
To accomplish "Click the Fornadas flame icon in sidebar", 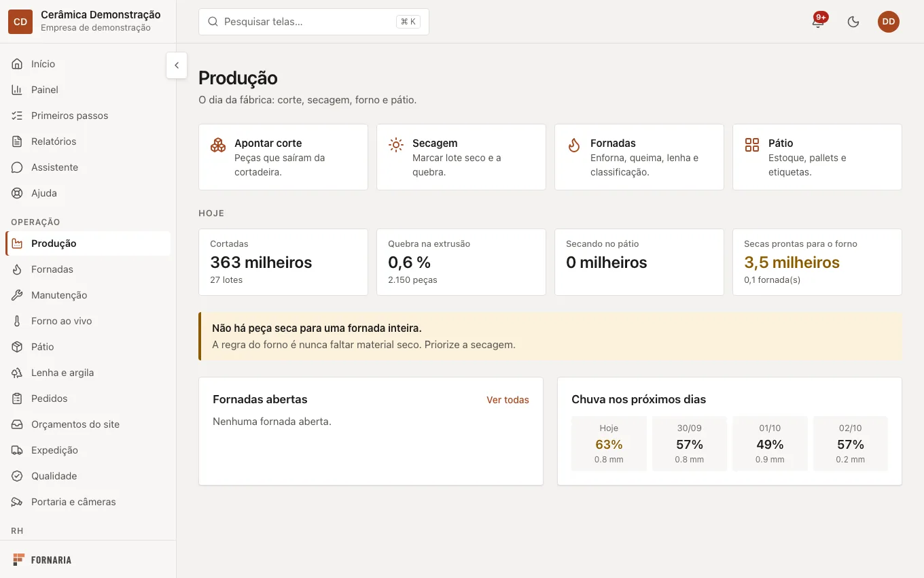I will coord(18,269).
